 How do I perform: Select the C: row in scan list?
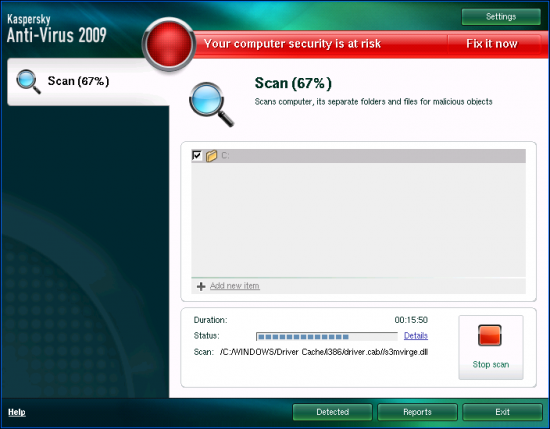pyautogui.click(x=358, y=155)
